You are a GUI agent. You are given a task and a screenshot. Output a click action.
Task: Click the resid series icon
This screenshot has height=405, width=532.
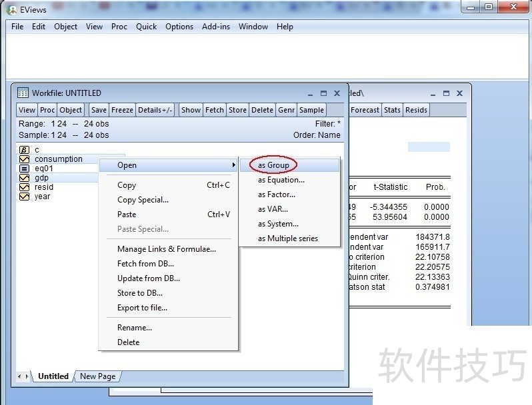click(25, 187)
